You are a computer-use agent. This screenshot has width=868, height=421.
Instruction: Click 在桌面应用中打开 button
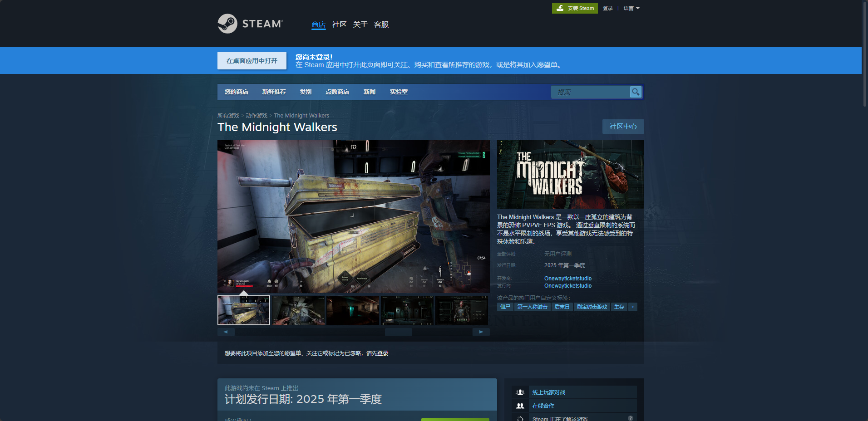252,61
